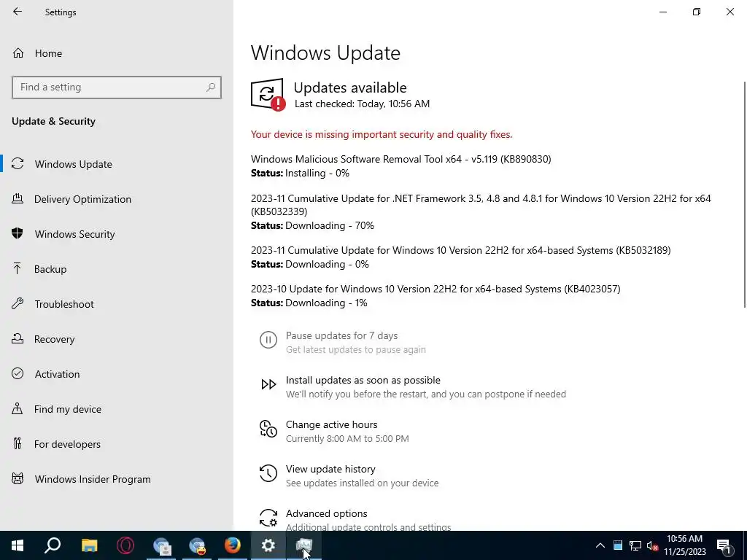Click the Recovery icon in sidebar
This screenshot has width=747, height=560.
[x=18, y=338]
